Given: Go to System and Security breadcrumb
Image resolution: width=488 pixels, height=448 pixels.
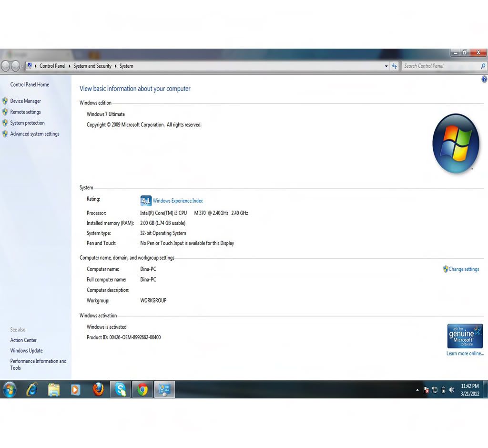Looking at the screenshot, I should point(92,66).
